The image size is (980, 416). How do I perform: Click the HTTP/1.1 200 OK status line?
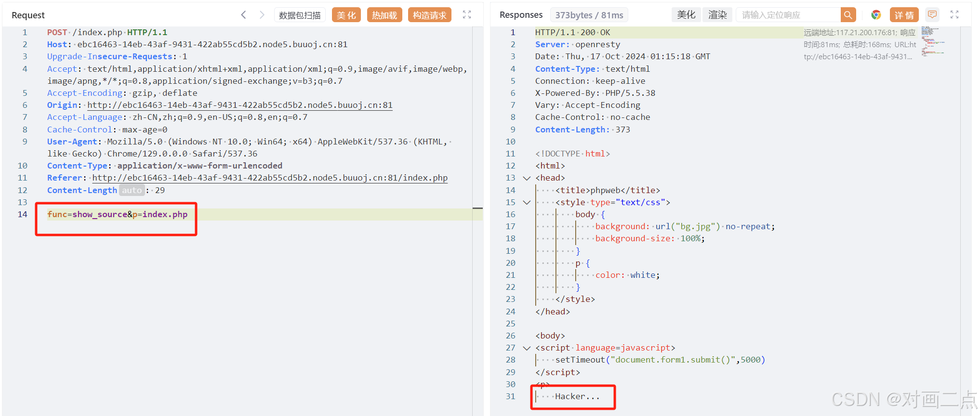point(572,32)
